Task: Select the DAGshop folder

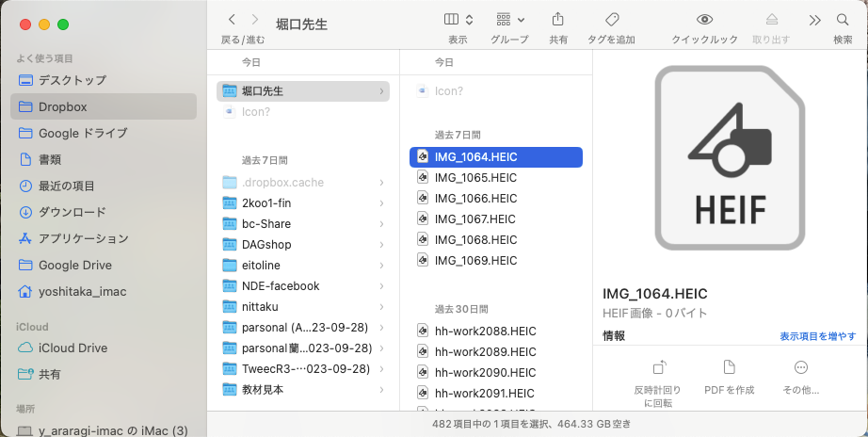Action: (303, 244)
